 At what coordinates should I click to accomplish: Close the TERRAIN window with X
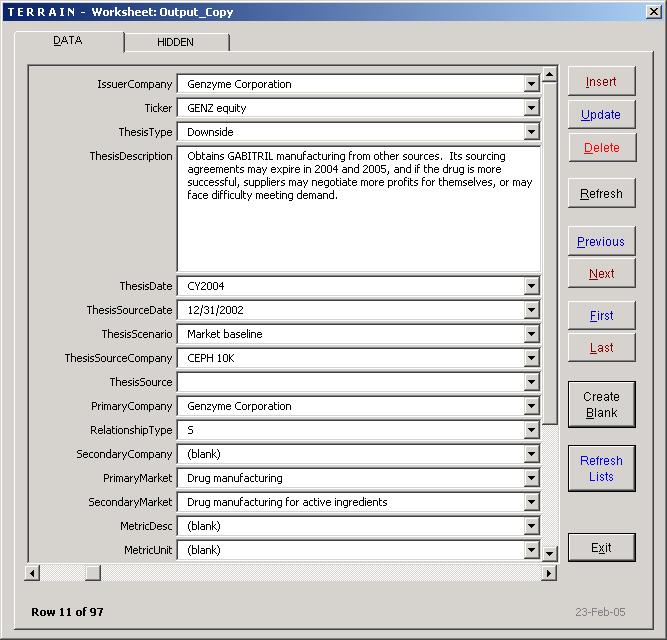[x=653, y=11]
